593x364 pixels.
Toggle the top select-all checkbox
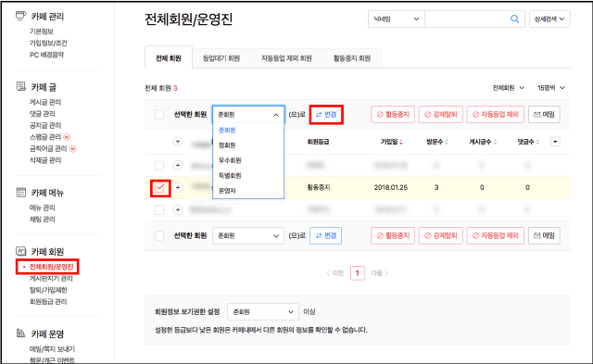[159, 115]
